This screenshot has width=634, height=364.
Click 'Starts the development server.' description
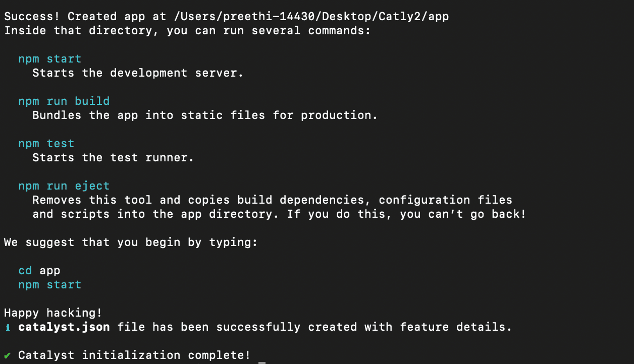[138, 73]
